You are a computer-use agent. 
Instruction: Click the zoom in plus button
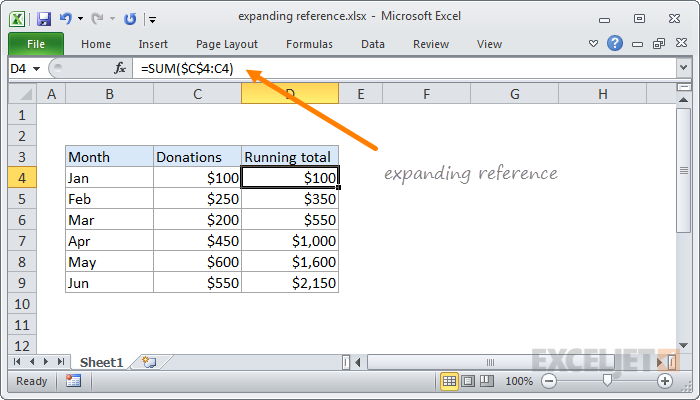click(665, 381)
